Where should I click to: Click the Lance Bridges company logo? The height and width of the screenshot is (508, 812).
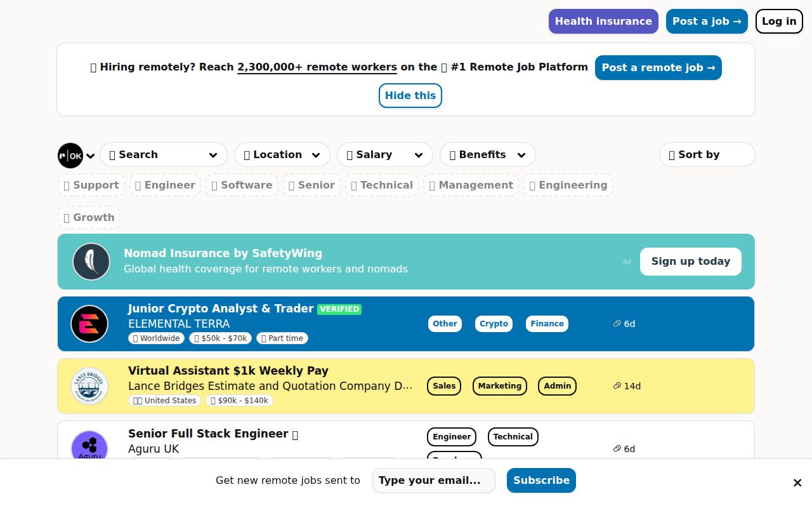pos(89,386)
